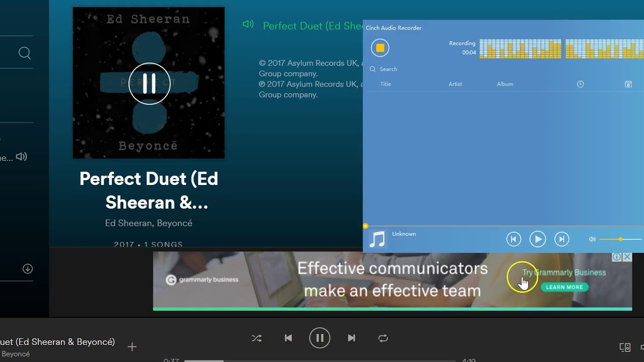
Task: Toggle shuffle playback in Spotify
Action: point(257,338)
